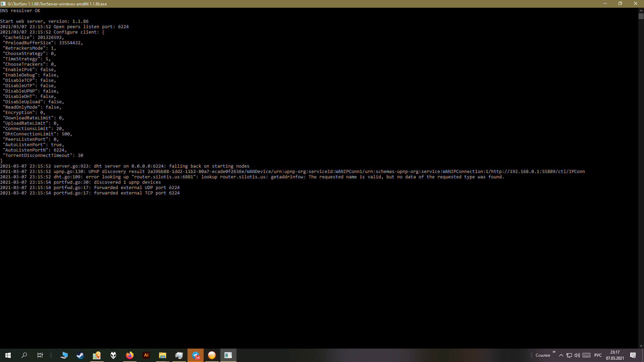Screen dimensions: 644x362
Task: Switch input language from РУС
Action: 598,355
